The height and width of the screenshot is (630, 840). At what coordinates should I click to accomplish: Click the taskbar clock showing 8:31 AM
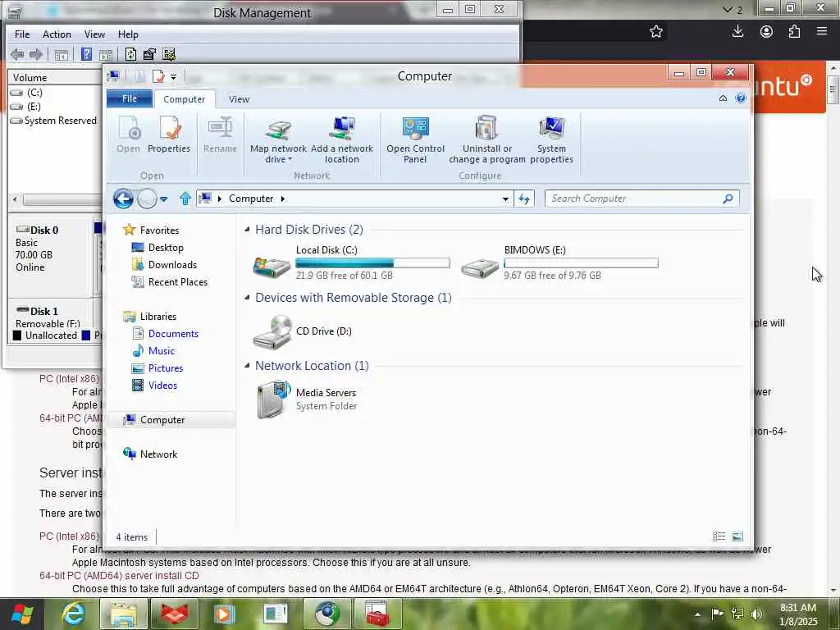pyautogui.click(x=798, y=614)
